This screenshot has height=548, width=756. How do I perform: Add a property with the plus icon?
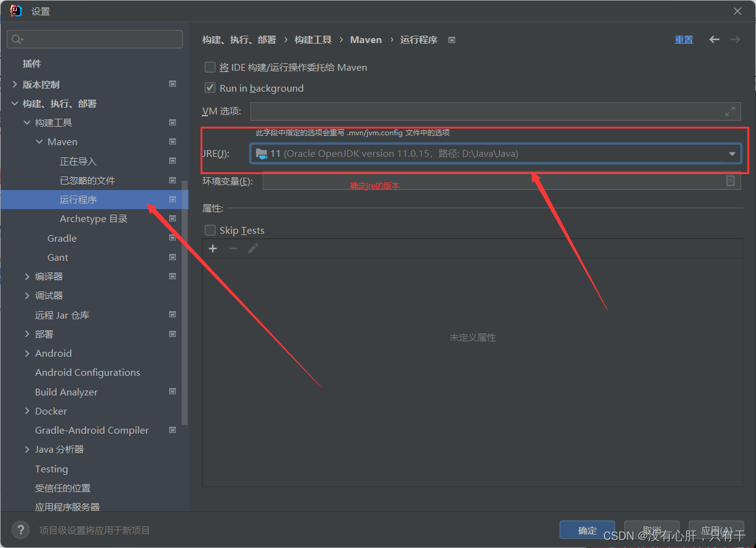[213, 248]
